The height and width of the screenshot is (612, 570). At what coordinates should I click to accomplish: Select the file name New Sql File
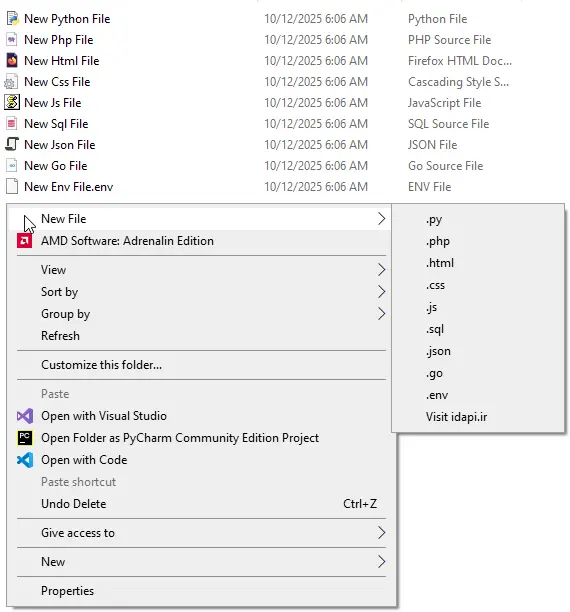pos(56,124)
